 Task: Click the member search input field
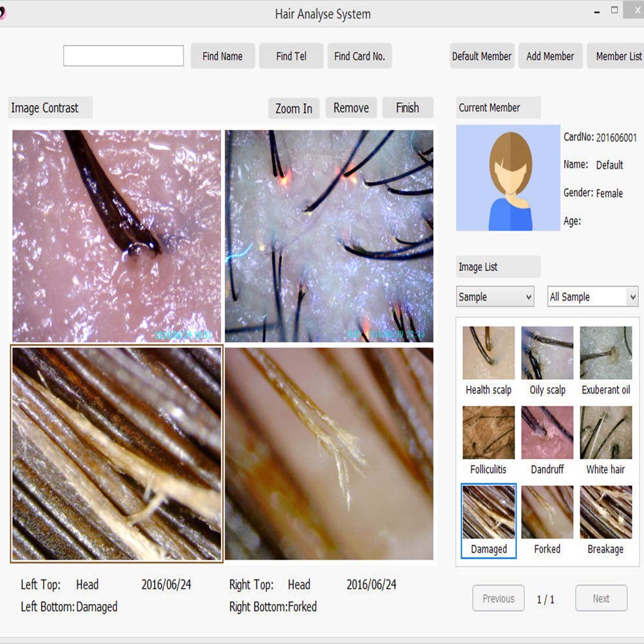coord(123,56)
